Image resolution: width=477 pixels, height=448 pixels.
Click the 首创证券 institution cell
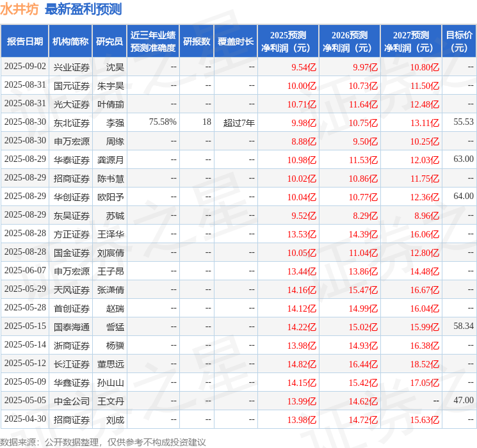click(x=72, y=308)
